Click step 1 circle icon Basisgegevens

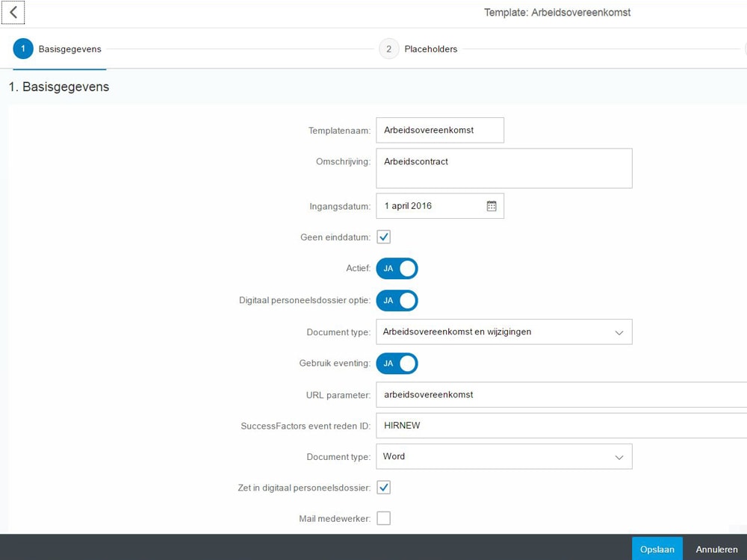23,49
